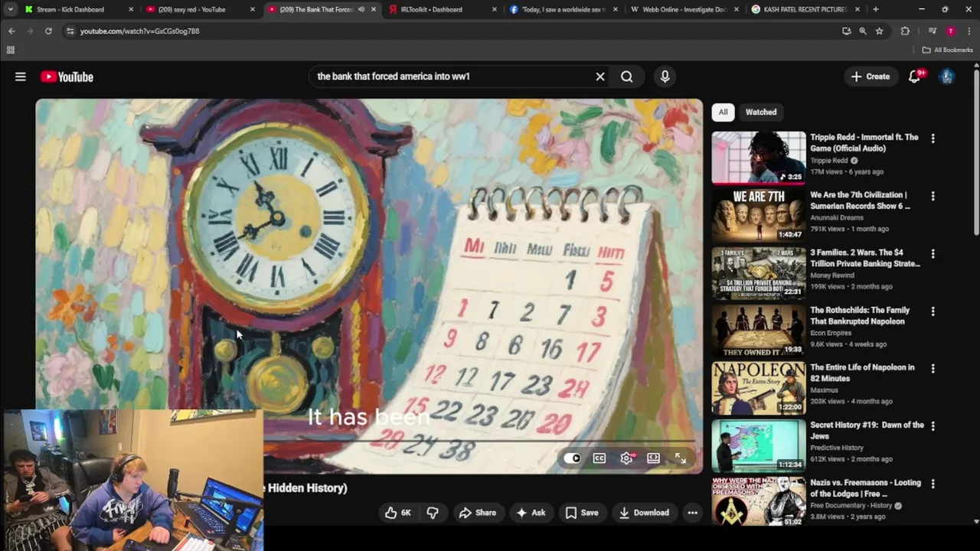Click the Download button

[x=644, y=513]
